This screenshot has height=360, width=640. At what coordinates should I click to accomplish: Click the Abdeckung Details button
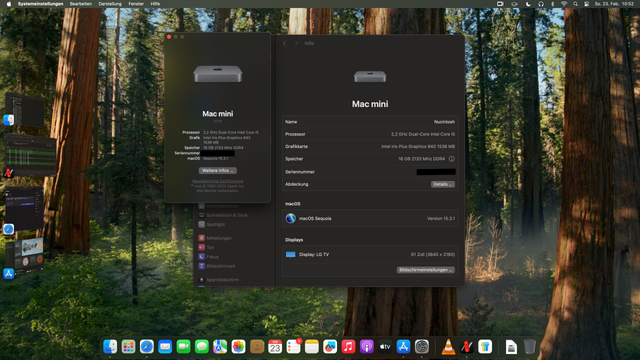coord(442,184)
